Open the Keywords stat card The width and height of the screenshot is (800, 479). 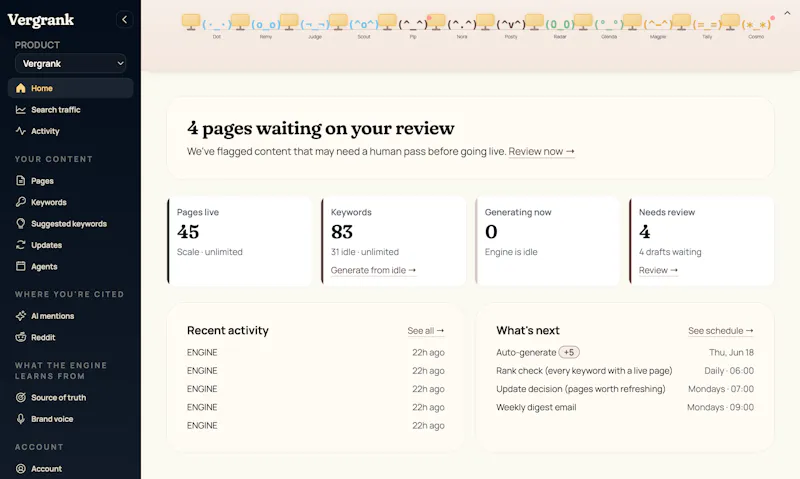394,241
